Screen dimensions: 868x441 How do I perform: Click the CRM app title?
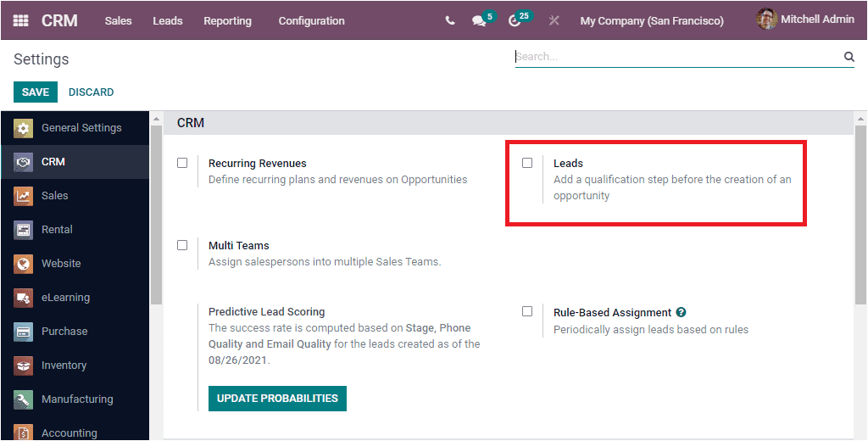click(x=60, y=21)
